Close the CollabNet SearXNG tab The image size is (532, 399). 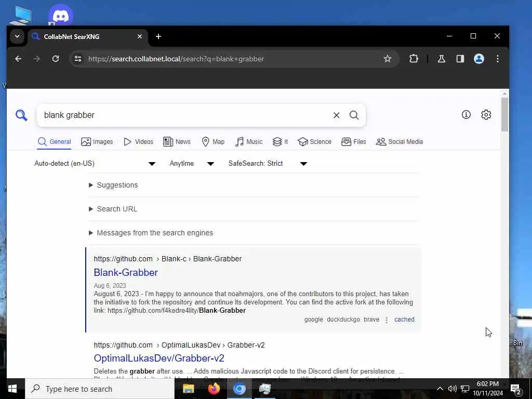139,36
